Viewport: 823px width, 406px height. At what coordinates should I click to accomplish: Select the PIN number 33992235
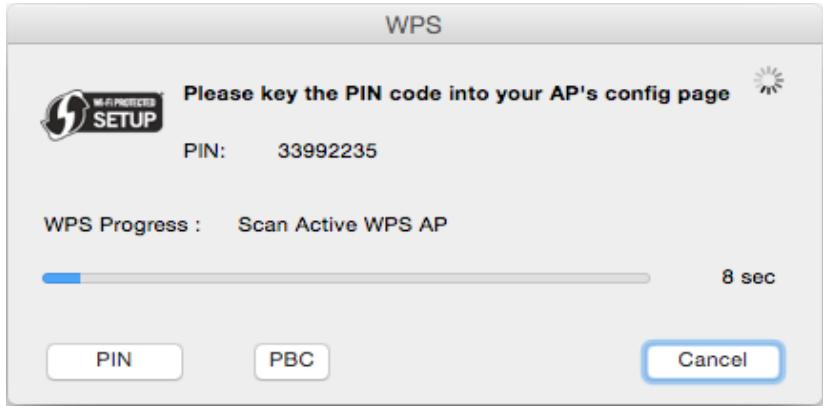327,152
